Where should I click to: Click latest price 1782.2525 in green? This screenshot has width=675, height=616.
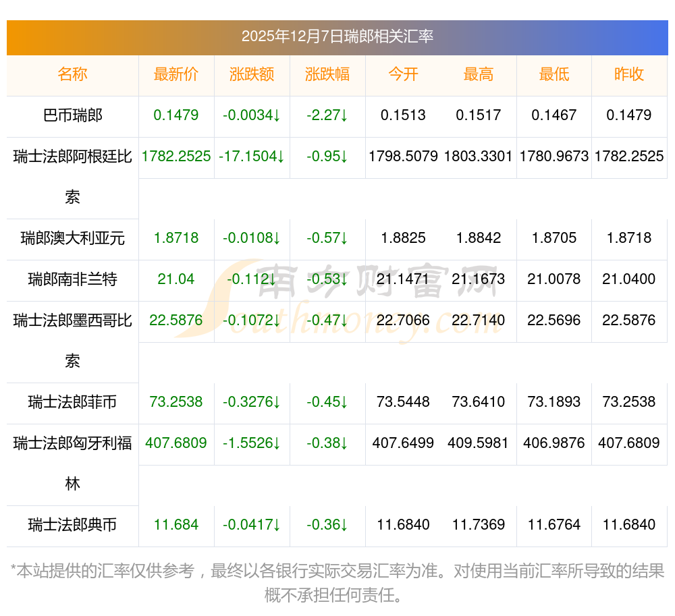[x=176, y=157]
